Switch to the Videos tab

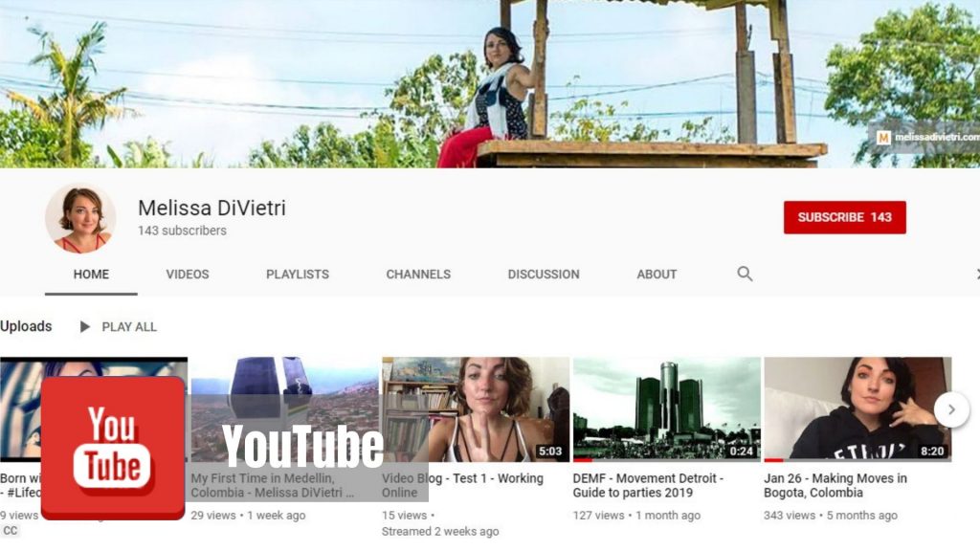coord(188,275)
